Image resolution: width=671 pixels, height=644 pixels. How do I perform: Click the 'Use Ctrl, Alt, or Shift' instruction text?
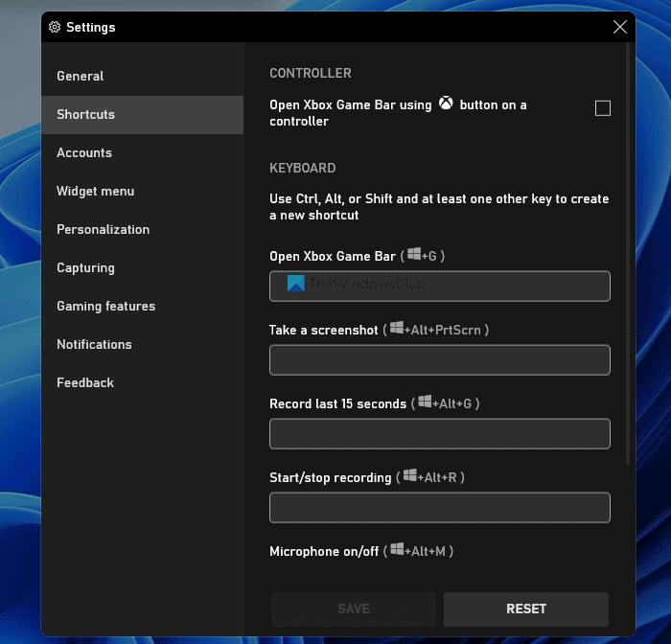coord(439,207)
